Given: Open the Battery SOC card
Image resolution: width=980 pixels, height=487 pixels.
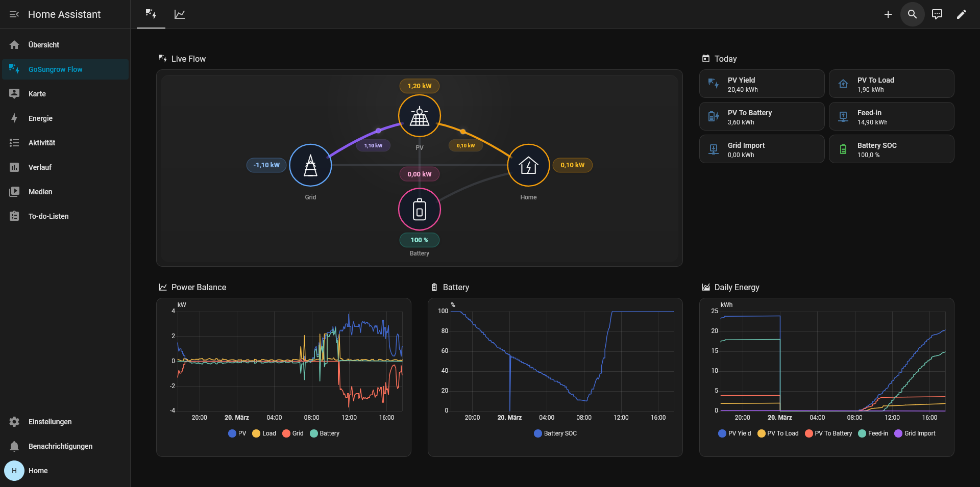Looking at the screenshot, I should [891, 149].
